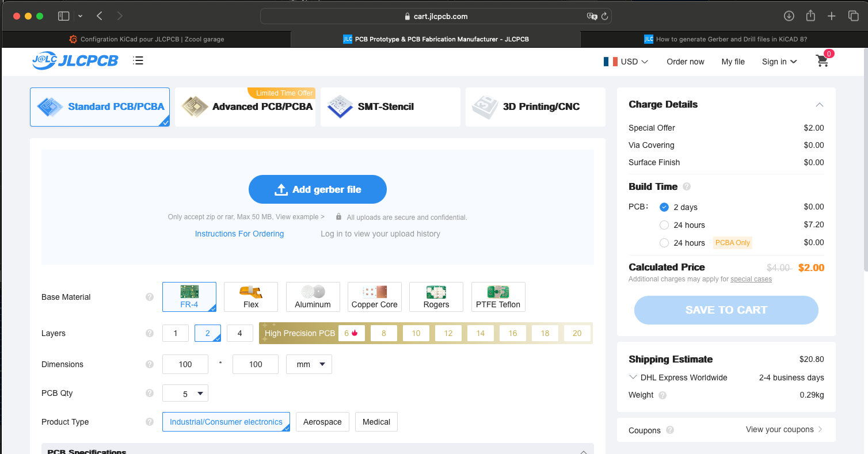This screenshot has width=868, height=454.
Task: Show Safari tab overview icon
Action: (853, 16)
